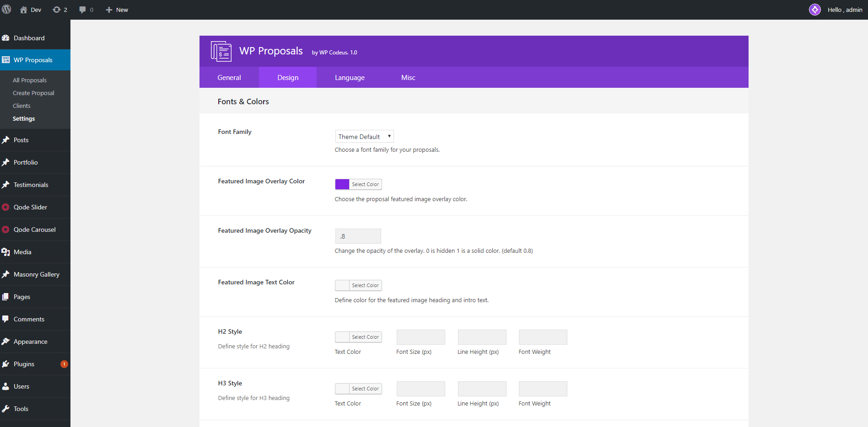868x427 pixels.
Task: Switch to the Language tab
Action: tap(350, 77)
